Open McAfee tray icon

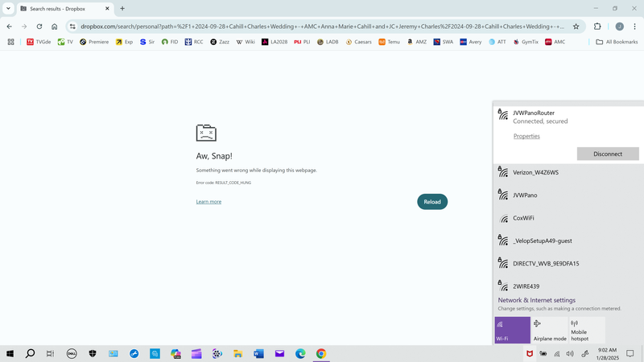click(x=530, y=353)
